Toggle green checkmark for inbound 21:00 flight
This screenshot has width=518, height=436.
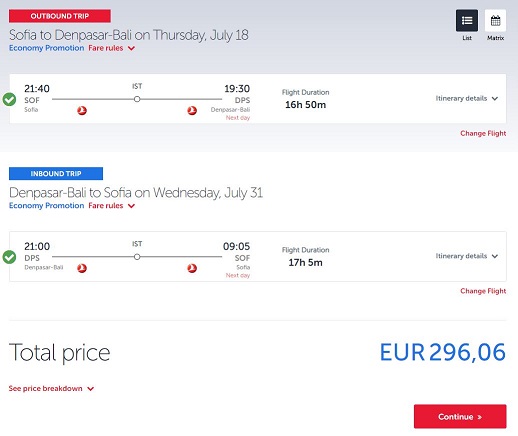click(9, 257)
